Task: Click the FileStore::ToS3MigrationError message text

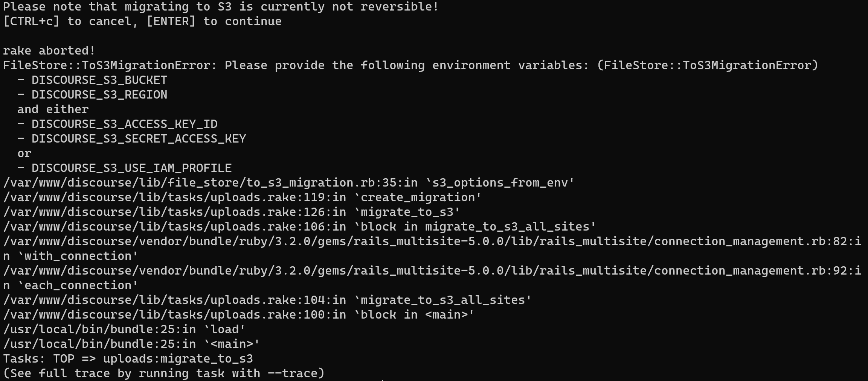Action: (410, 65)
